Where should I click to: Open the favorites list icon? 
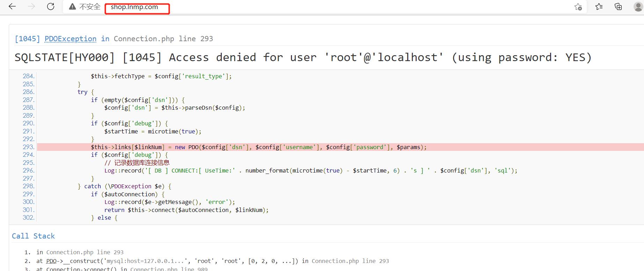pyautogui.click(x=599, y=7)
